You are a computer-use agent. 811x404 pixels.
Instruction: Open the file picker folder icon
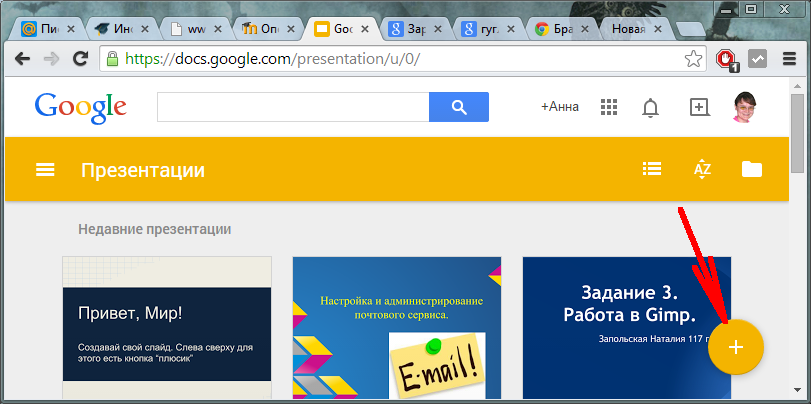pyautogui.click(x=752, y=169)
